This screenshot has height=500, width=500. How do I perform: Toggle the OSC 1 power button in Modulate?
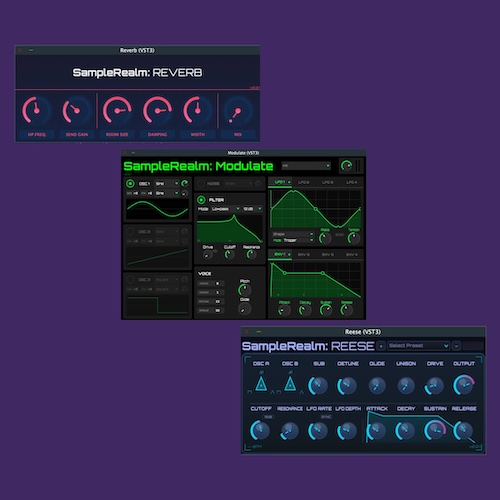(x=130, y=183)
